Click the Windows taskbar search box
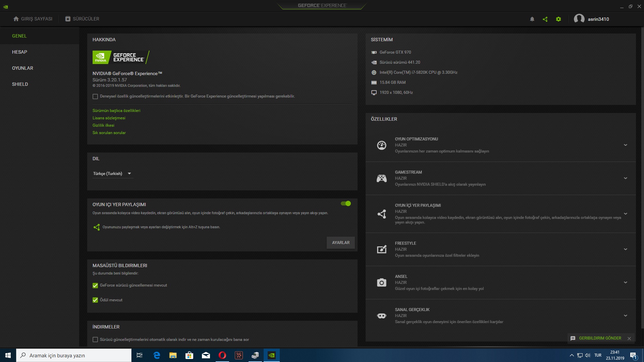Screen dimensions: 644x362 coord(74,355)
